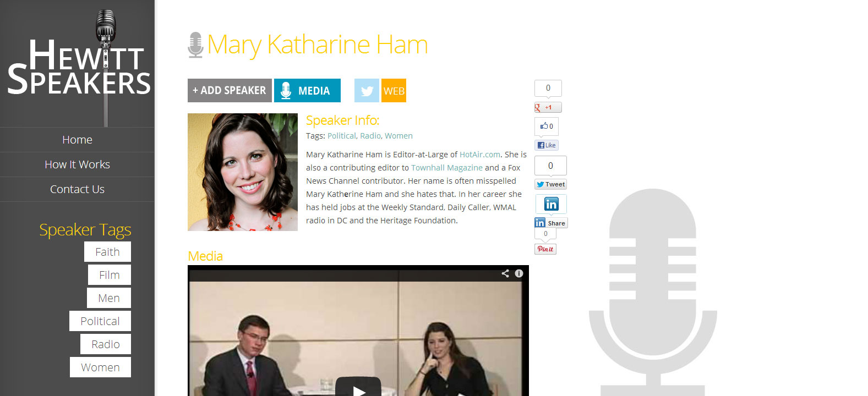Add speaker with + ADD SPEAKER button
The width and height of the screenshot is (868, 396).
[x=230, y=91]
